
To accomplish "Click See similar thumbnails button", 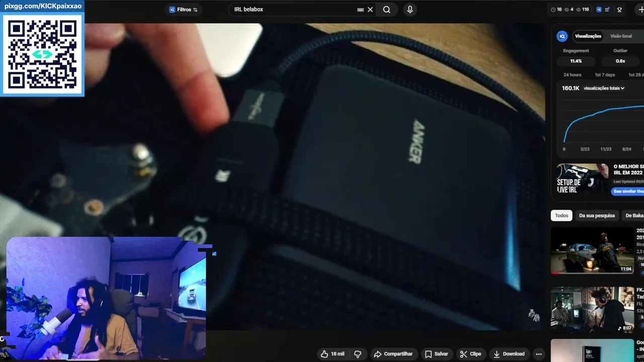I will pos(628,191).
